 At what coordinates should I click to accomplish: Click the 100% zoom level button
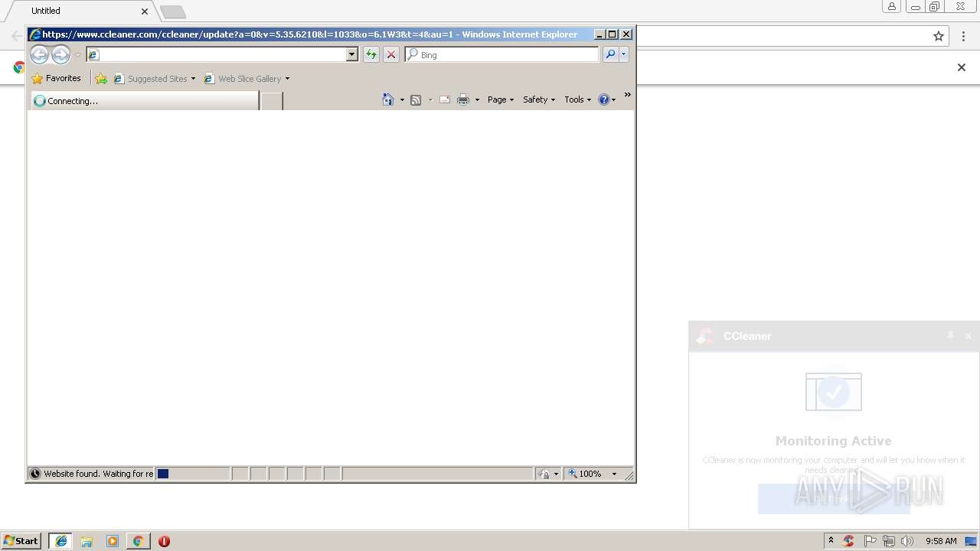point(586,474)
